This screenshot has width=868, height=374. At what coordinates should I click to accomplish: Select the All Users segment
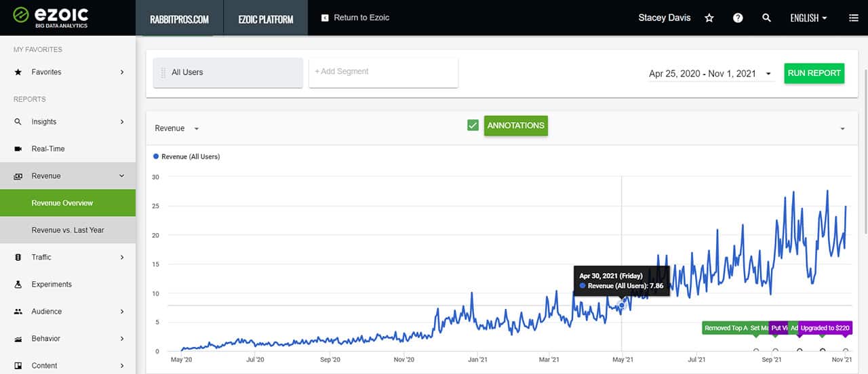pos(228,72)
